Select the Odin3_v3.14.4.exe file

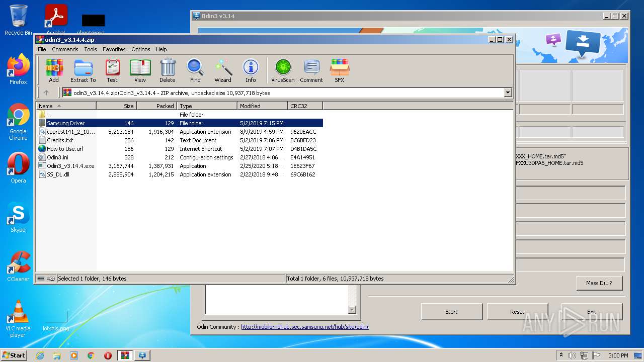[180, 166]
